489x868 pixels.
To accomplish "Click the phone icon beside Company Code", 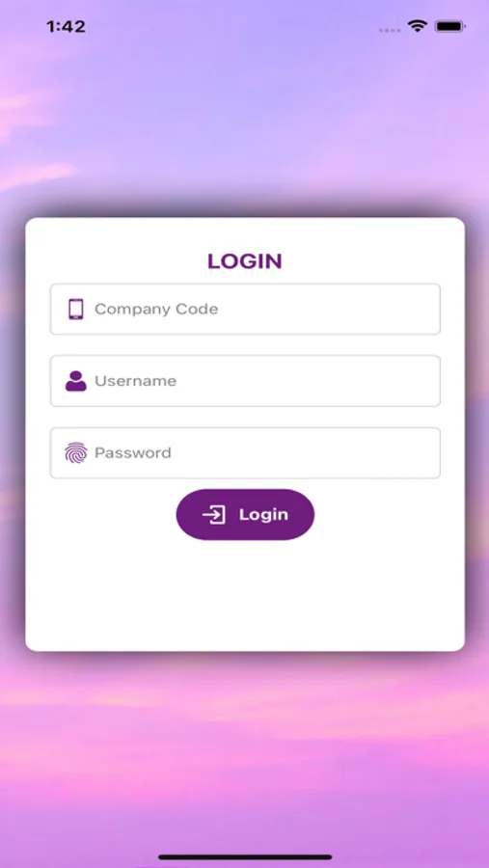I will pyautogui.click(x=76, y=309).
